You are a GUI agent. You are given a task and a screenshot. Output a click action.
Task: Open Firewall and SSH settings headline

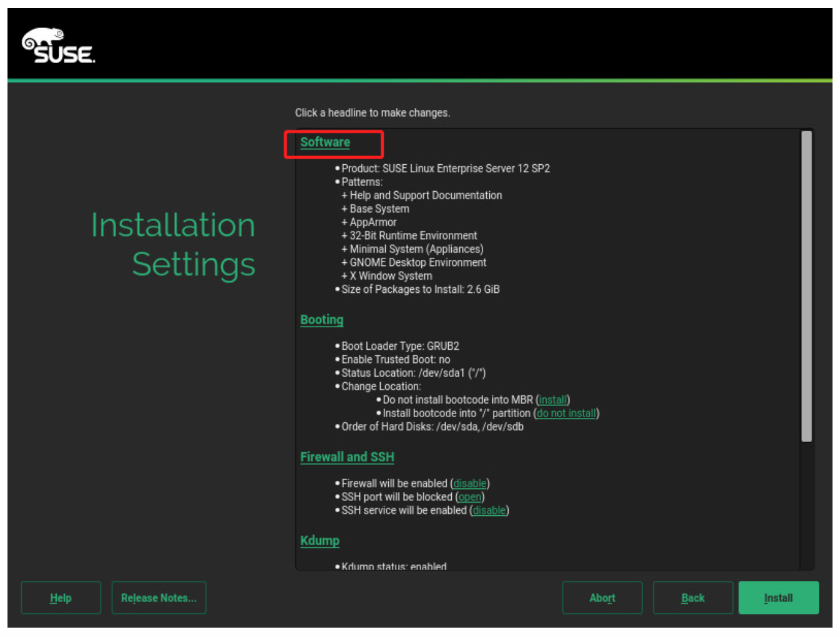[x=347, y=457]
